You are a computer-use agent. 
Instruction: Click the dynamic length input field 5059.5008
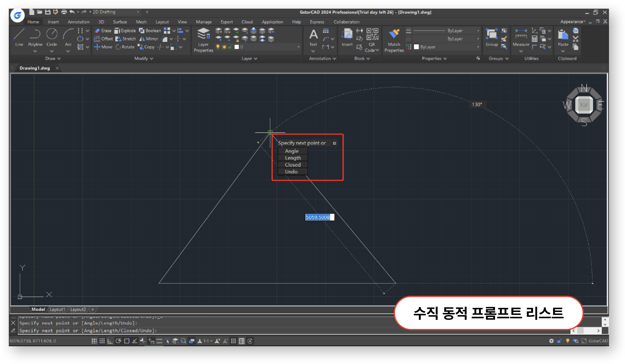click(320, 217)
